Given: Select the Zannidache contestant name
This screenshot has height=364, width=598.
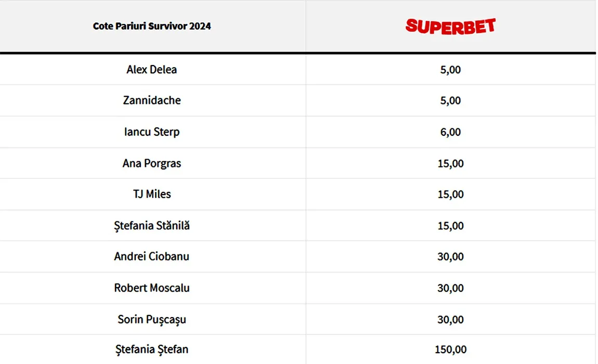Looking at the screenshot, I should (x=152, y=100).
